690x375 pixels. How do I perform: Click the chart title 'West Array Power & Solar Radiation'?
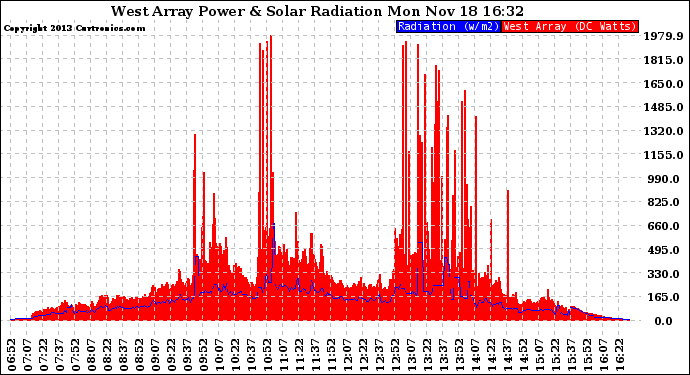[247, 11]
